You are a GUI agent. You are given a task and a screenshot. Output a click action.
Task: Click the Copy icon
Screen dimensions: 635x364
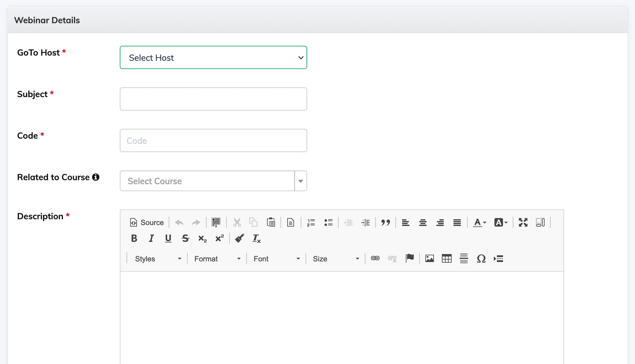tap(253, 223)
